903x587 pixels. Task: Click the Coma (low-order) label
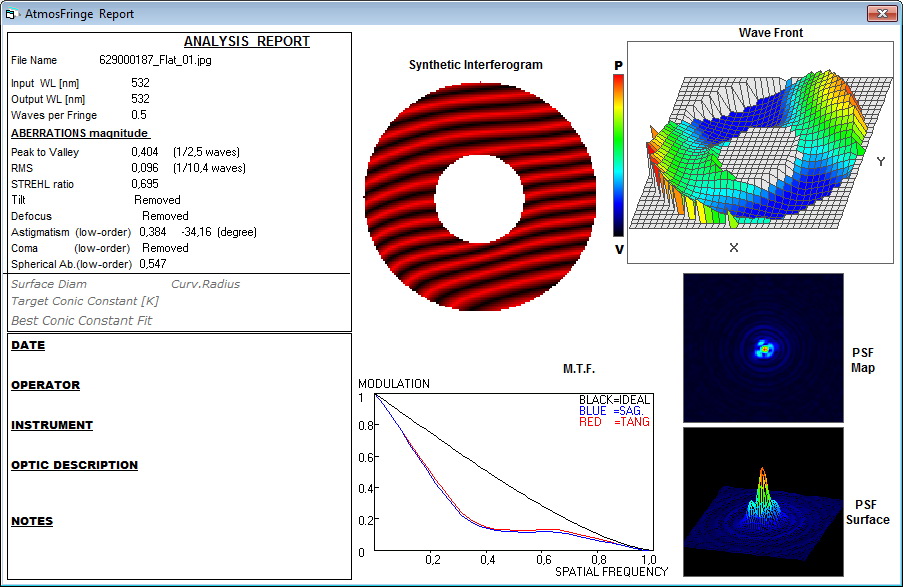(x=70, y=248)
